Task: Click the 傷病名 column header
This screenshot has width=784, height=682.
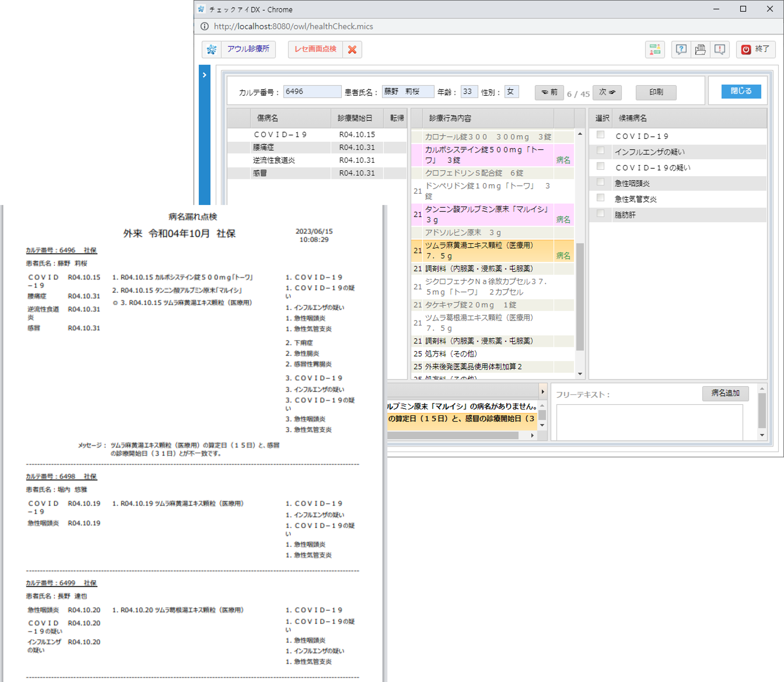Action: pos(290,118)
